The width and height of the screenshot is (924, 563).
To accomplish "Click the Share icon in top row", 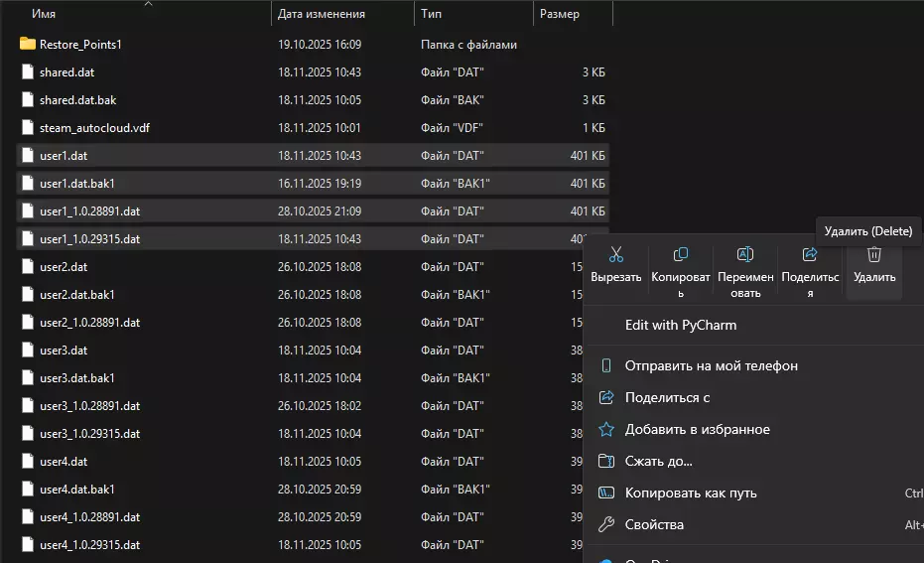I will point(810,255).
